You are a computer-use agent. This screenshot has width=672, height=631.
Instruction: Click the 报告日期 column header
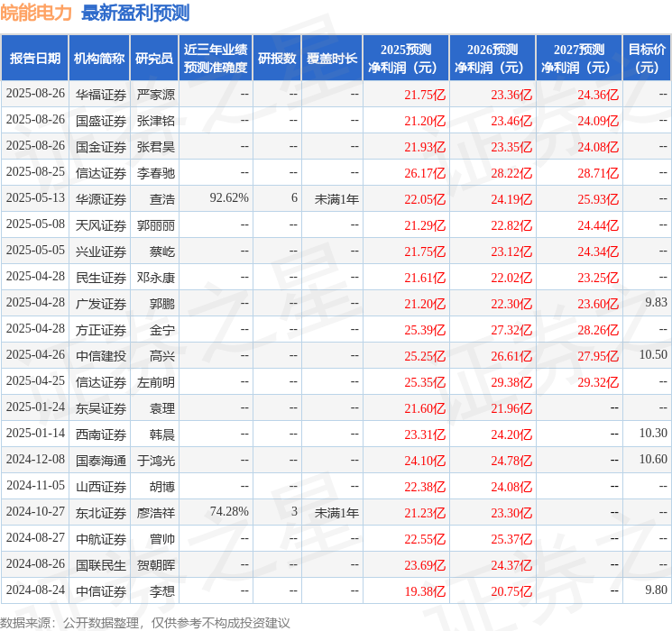34,59
